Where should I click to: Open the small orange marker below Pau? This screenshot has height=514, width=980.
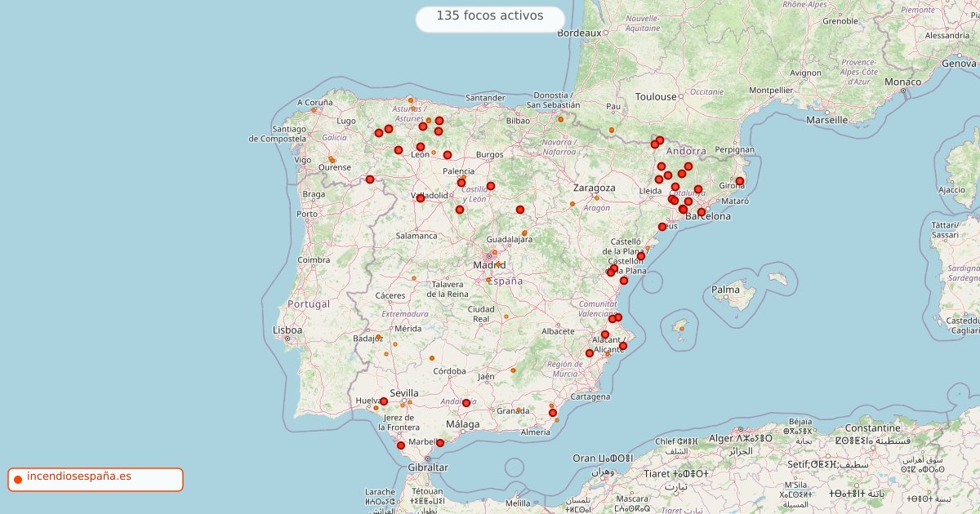pyautogui.click(x=612, y=130)
